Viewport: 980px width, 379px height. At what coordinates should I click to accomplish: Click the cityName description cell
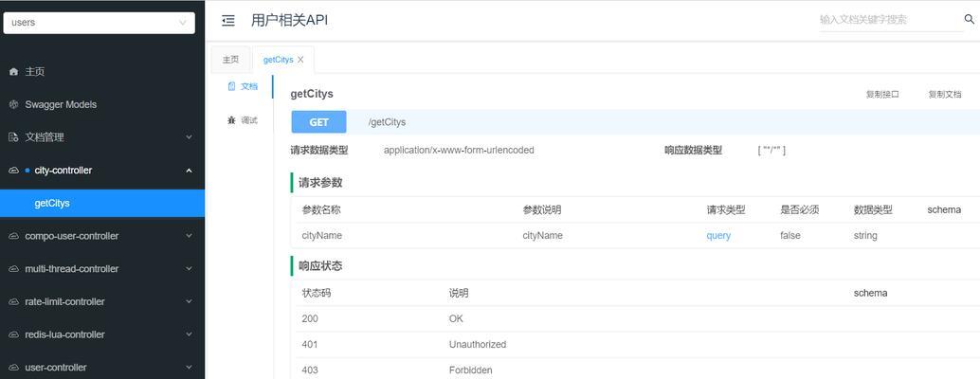click(x=542, y=235)
